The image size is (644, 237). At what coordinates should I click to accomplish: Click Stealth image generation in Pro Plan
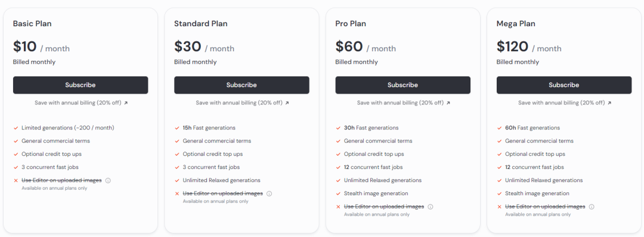point(376,193)
